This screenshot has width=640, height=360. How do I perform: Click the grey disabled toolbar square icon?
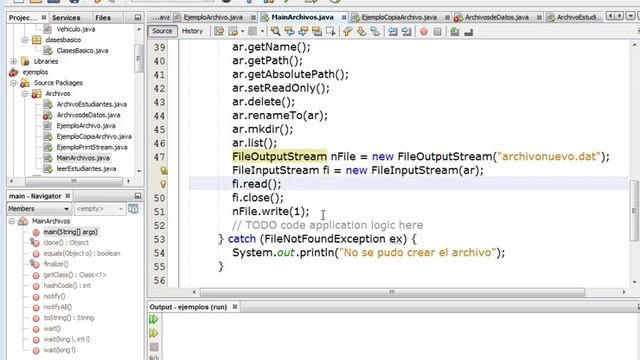[x=253, y=31]
